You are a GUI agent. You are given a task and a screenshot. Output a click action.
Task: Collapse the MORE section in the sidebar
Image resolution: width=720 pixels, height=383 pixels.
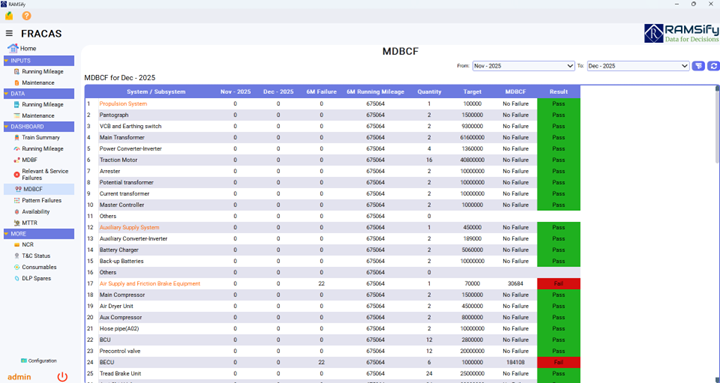click(39, 234)
